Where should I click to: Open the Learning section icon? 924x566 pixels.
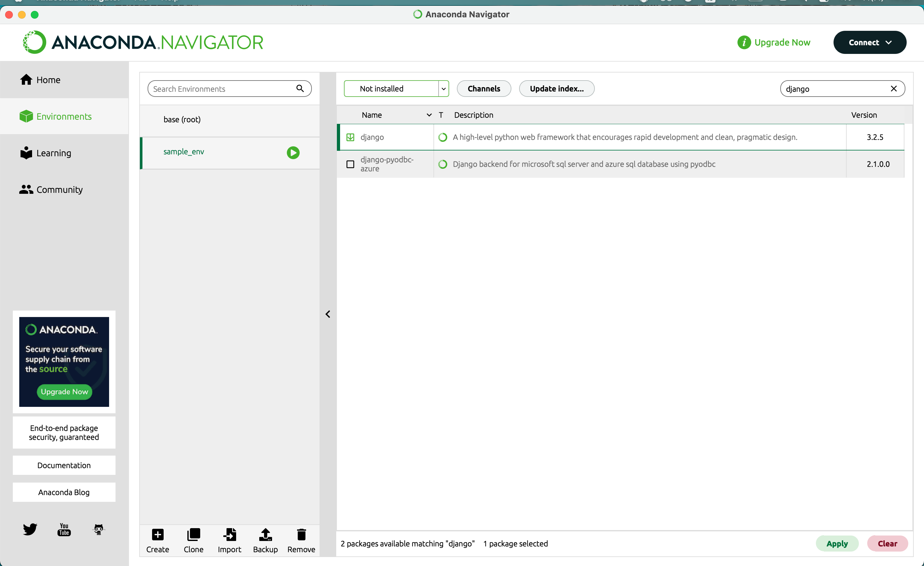26,153
